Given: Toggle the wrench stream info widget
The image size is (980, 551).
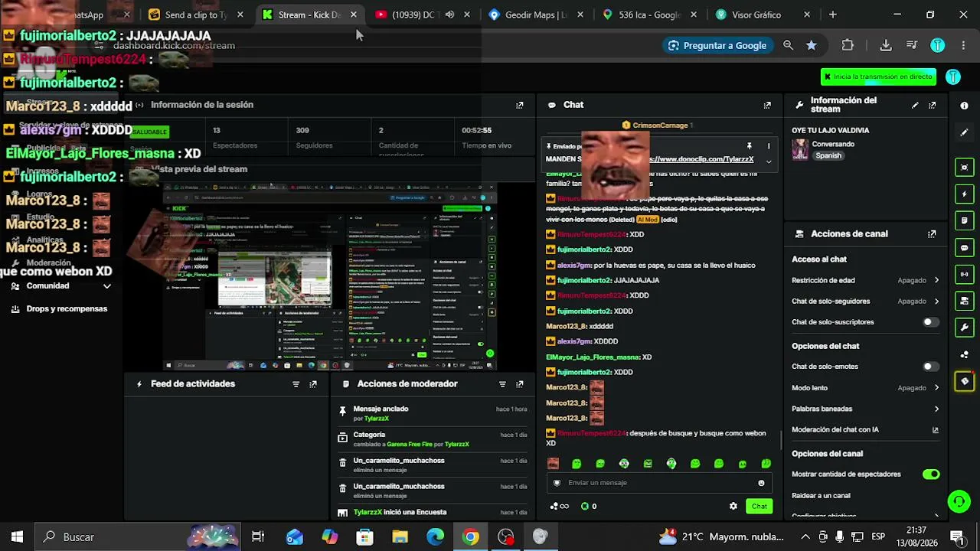Looking at the screenshot, I should 965,328.
